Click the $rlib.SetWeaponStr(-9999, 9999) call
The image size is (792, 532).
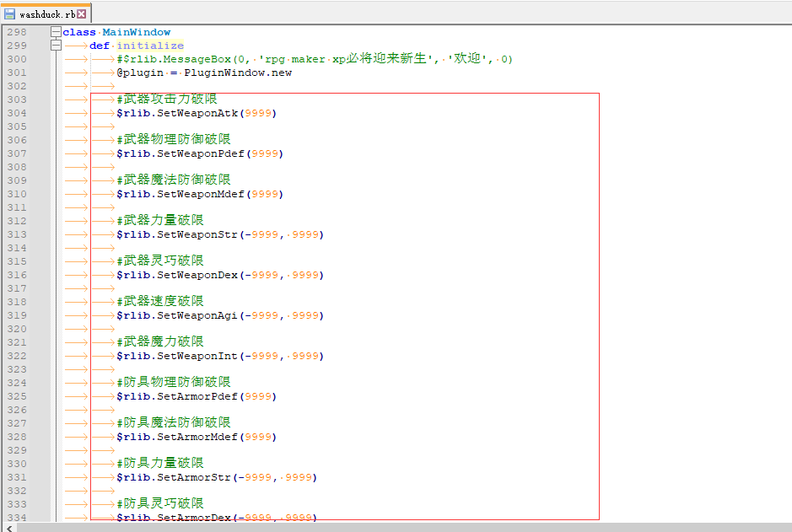click(220, 234)
